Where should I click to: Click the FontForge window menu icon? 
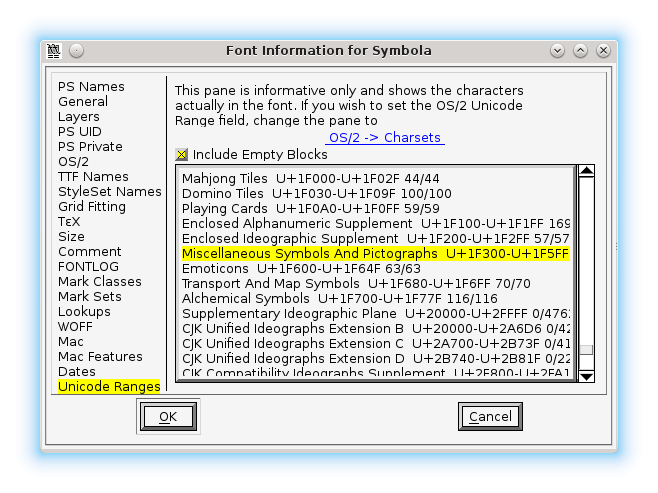click(x=54, y=51)
